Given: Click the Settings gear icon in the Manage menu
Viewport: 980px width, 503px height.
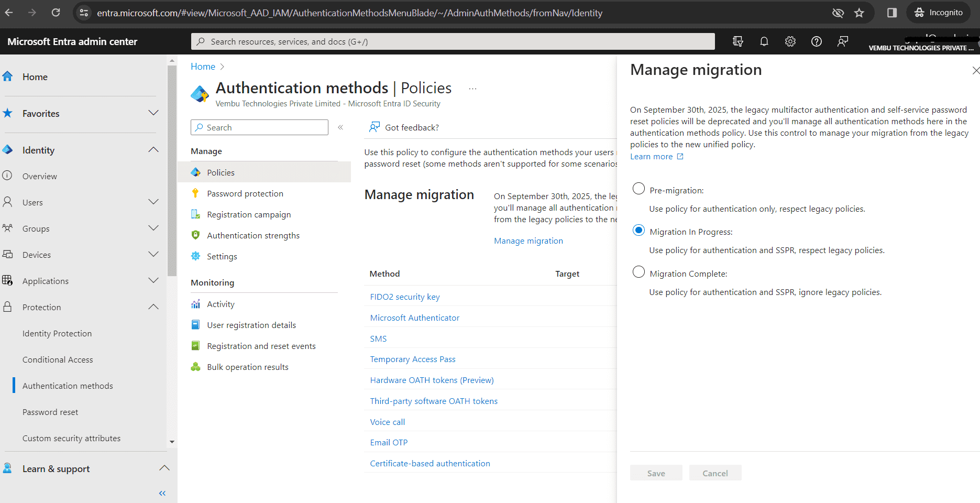Looking at the screenshot, I should click(195, 256).
